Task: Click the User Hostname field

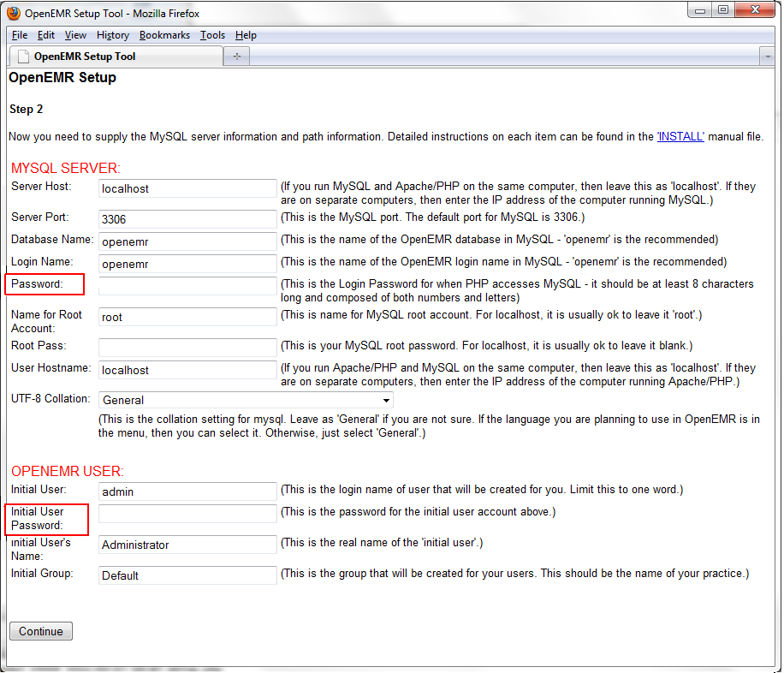Action: (x=187, y=370)
